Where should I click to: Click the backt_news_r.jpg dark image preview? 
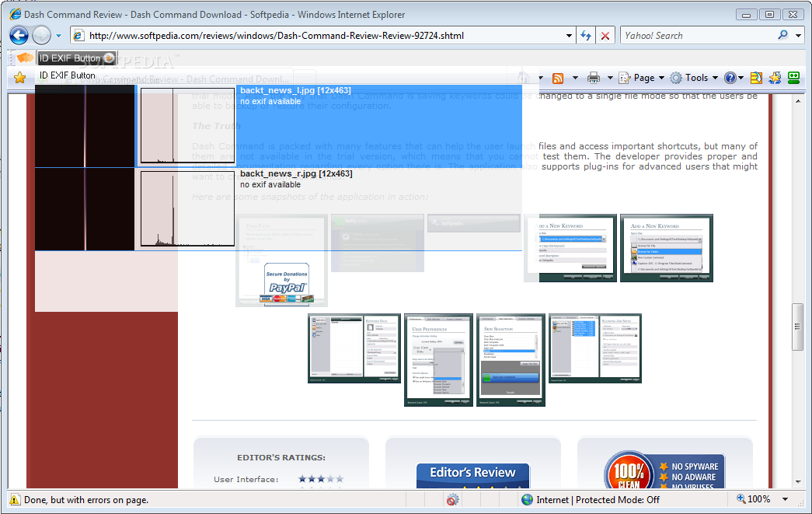85,209
